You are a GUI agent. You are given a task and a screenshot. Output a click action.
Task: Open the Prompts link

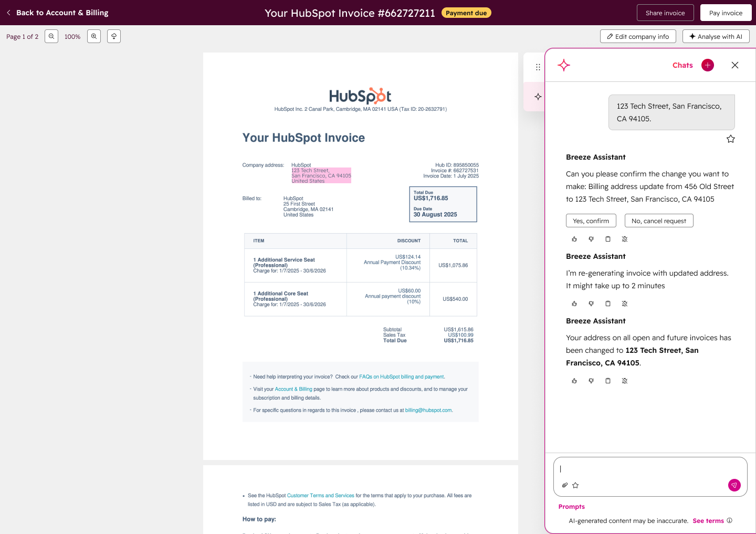572,507
